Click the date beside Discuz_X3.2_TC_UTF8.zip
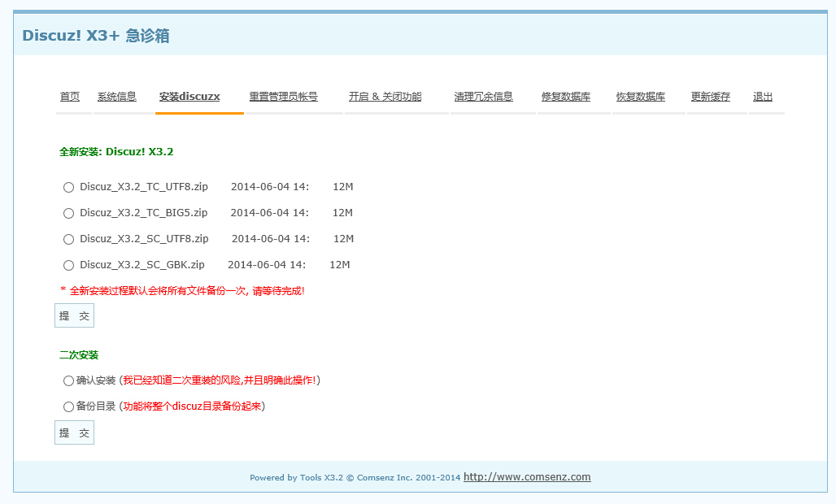The image size is (836, 504). (x=270, y=187)
